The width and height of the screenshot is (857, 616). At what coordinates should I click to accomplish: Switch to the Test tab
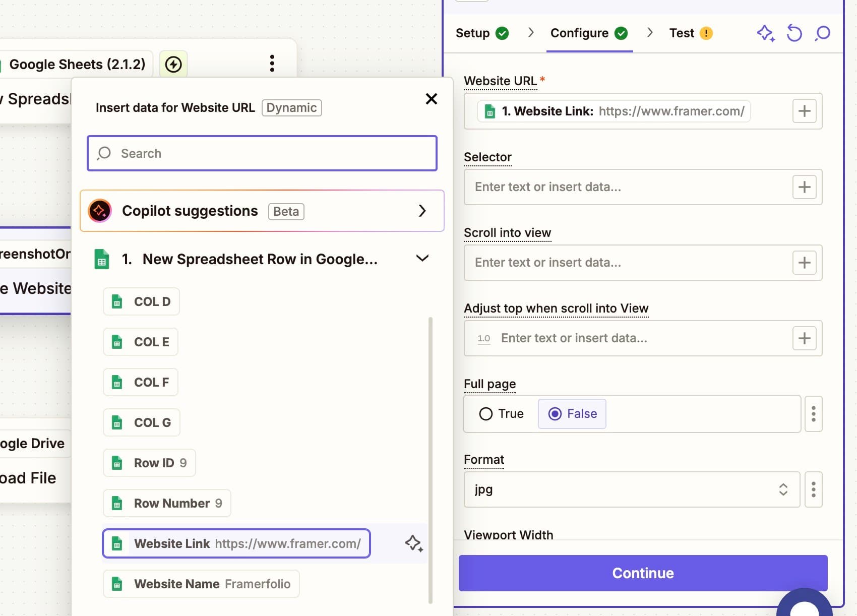pos(691,33)
